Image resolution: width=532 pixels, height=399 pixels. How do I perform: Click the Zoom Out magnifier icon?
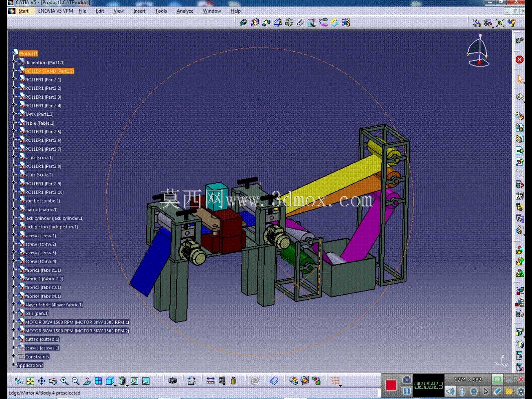(75, 381)
